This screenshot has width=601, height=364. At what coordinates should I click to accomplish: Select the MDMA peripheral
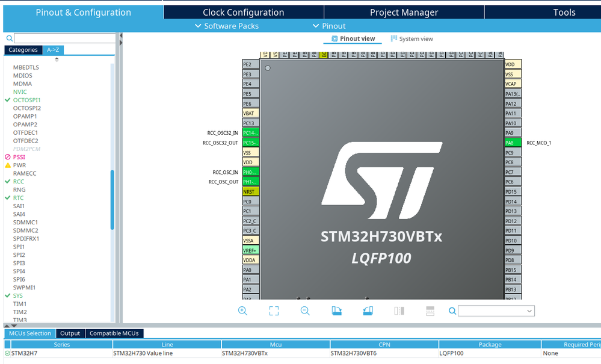22,84
